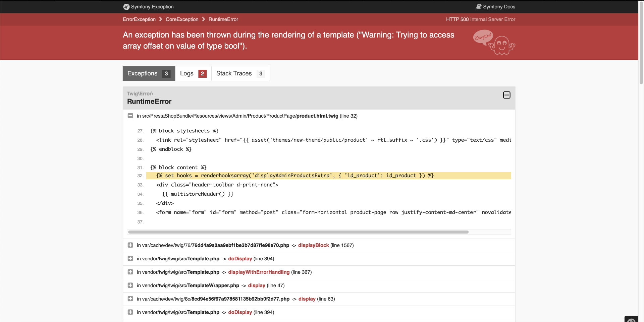Click the product.html.twig file name

click(x=317, y=116)
